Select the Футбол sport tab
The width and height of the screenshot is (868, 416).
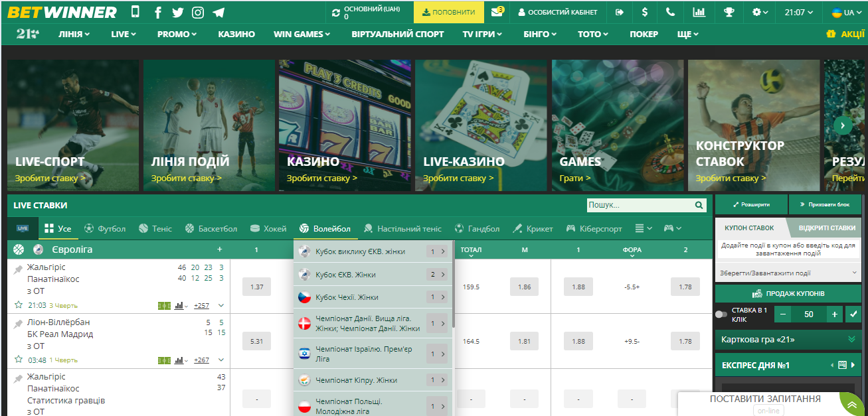click(106, 228)
